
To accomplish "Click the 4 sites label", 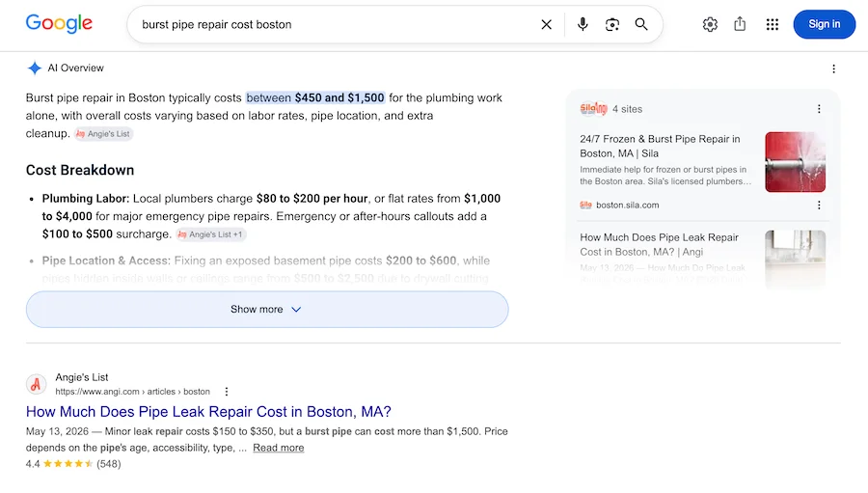I will [627, 109].
